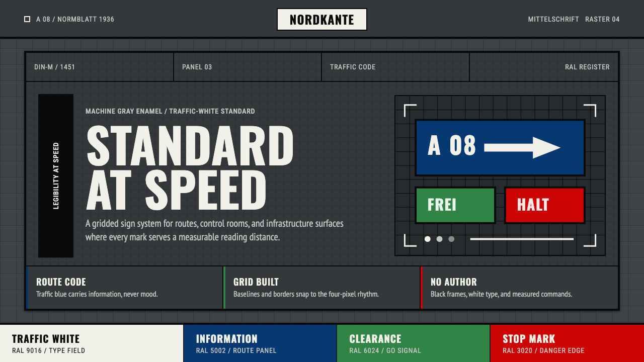The height and width of the screenshot is (362, 644).
Task: Click the blue A 08 route sign
Action: point(500,147)
